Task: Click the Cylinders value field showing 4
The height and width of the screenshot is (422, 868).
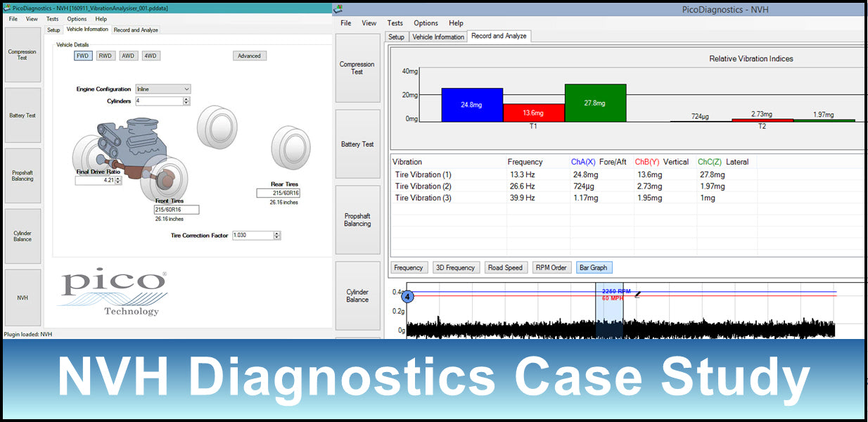Action: [159, 101]
